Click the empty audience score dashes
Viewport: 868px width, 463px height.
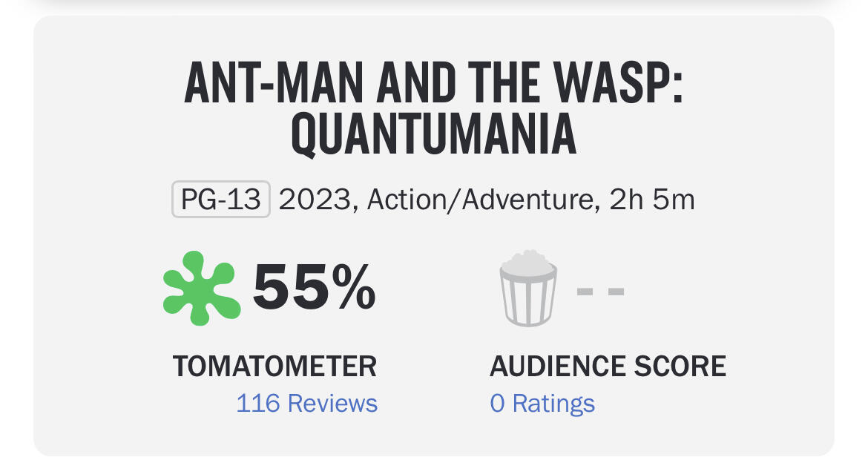(x=601, y=291)
